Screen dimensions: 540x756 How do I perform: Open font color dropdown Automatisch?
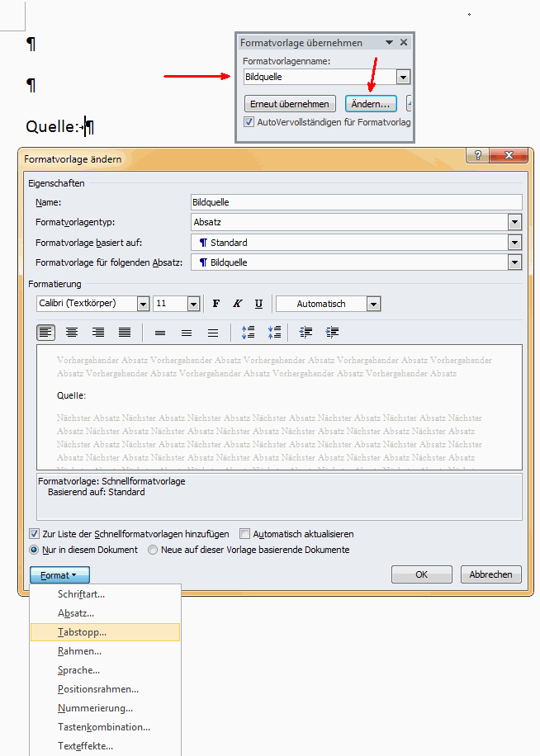pos(374,304)
